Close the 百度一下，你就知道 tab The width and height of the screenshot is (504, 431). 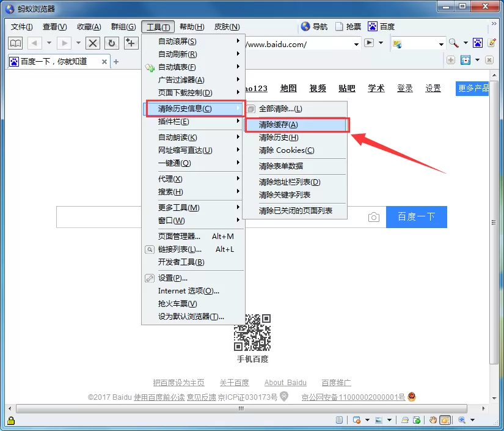pos(104,62)
